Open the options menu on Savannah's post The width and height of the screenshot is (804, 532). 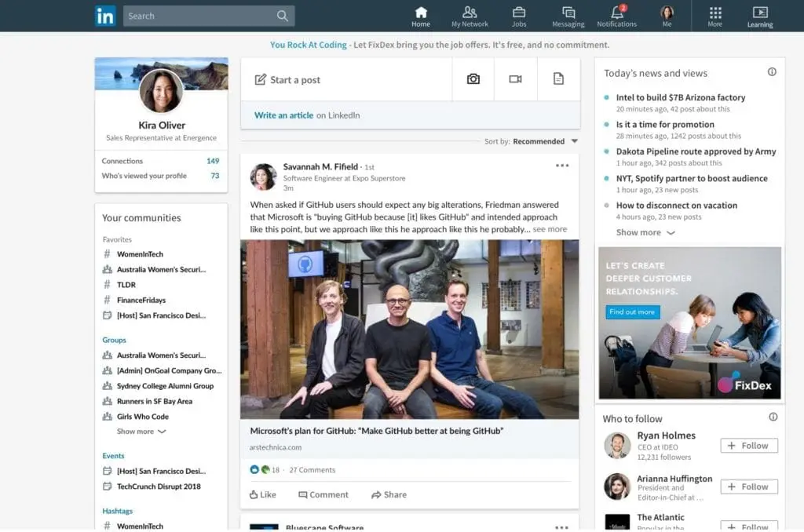[562, 166]
